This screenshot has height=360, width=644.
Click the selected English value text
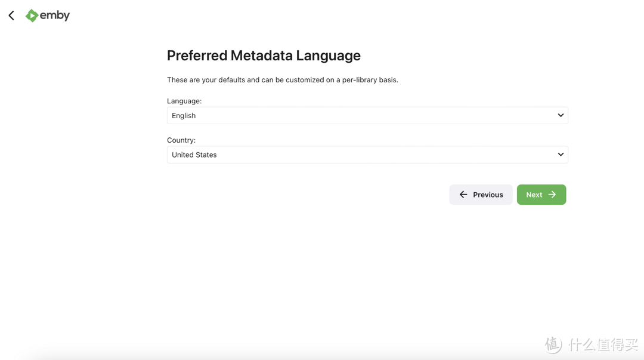pos(184,116)
